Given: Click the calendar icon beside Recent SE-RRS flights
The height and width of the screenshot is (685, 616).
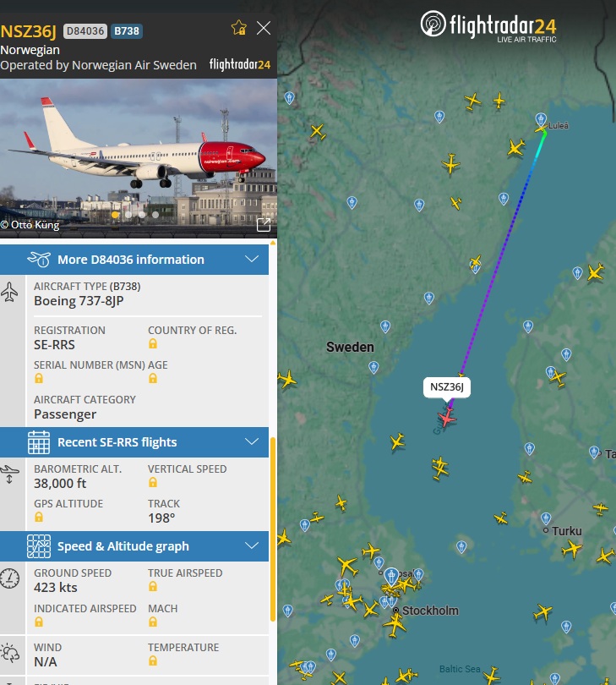Looking at the screenshot, I should [x=39, y=442].
